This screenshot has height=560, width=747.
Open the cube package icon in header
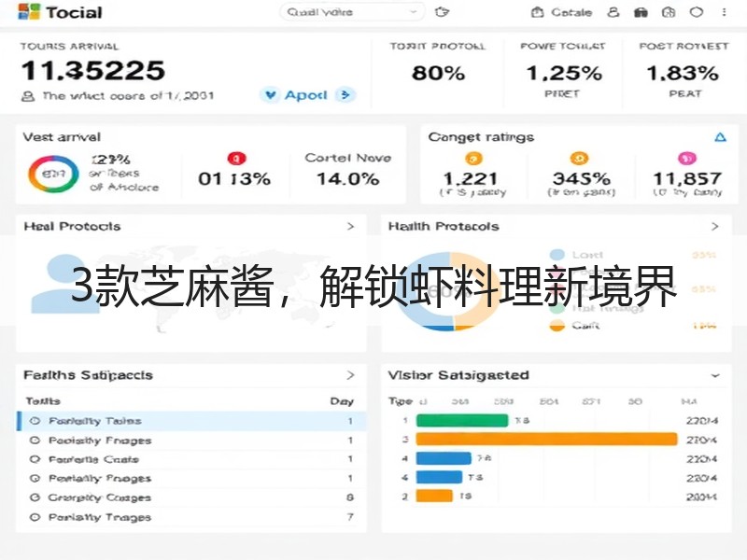[669, 12]
